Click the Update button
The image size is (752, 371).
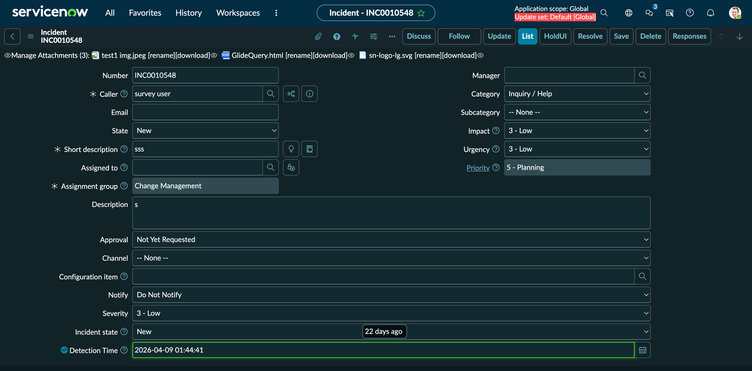coord(499,36)
